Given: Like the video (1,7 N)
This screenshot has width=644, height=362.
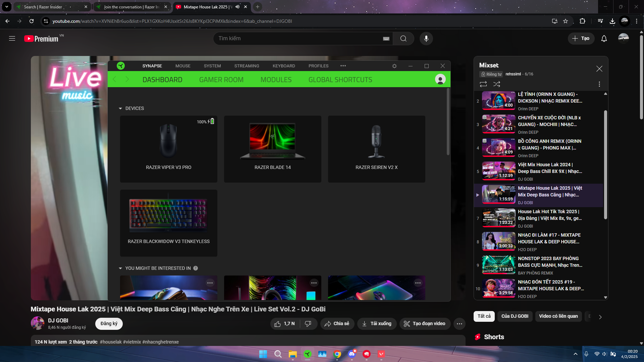Looking at the screenshot, I should pos(285,324).
